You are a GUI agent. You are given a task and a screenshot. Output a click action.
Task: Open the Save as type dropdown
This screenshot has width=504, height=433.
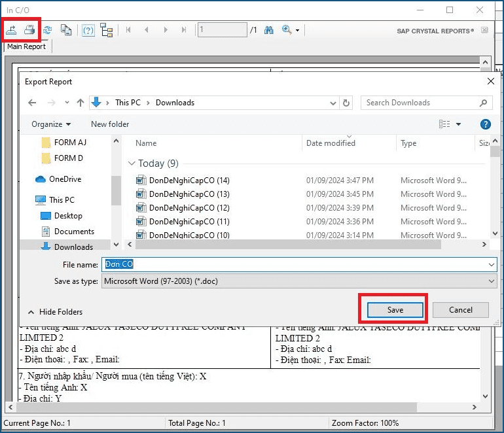299,281
